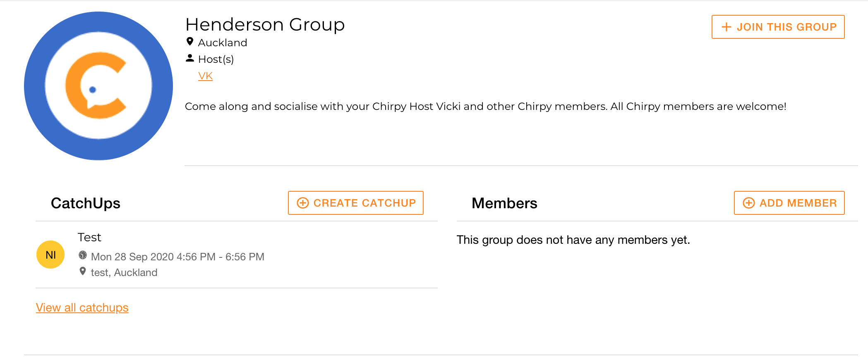Click the clock icon beside the catchup date
Viewport: 868px width, 357px height.
coord(82,256)
